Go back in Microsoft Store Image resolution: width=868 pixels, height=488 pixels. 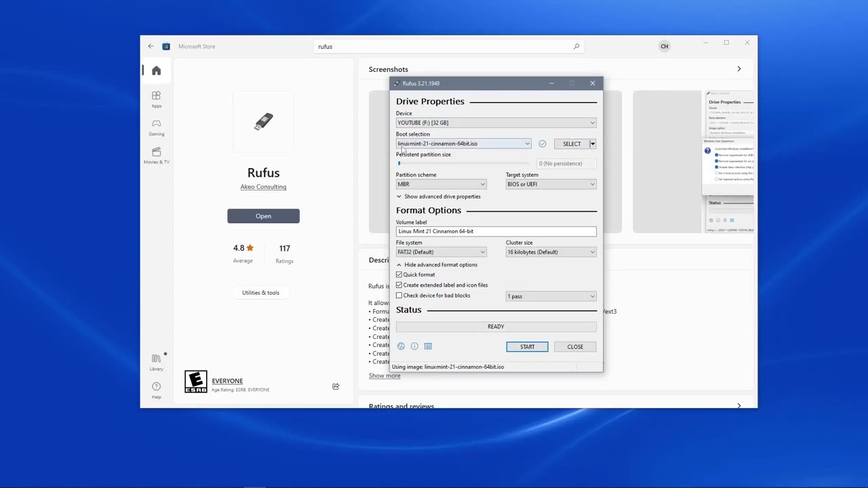click(x=151, y=46)
